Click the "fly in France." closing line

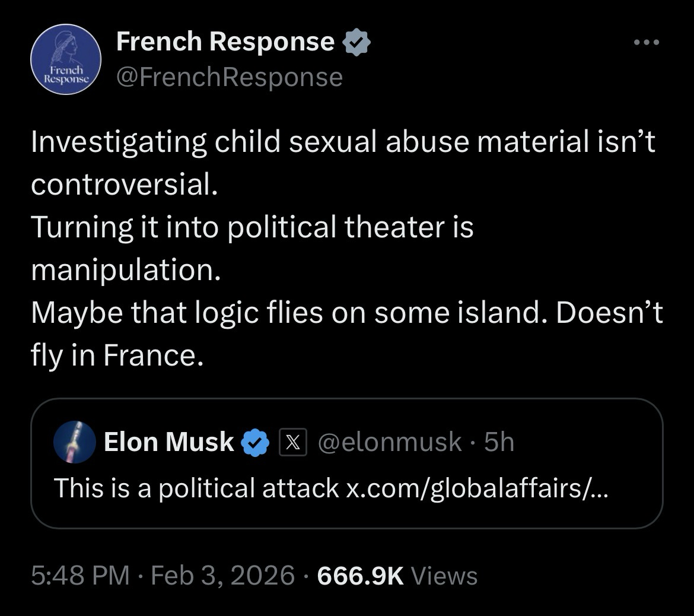tap(113, 355)
